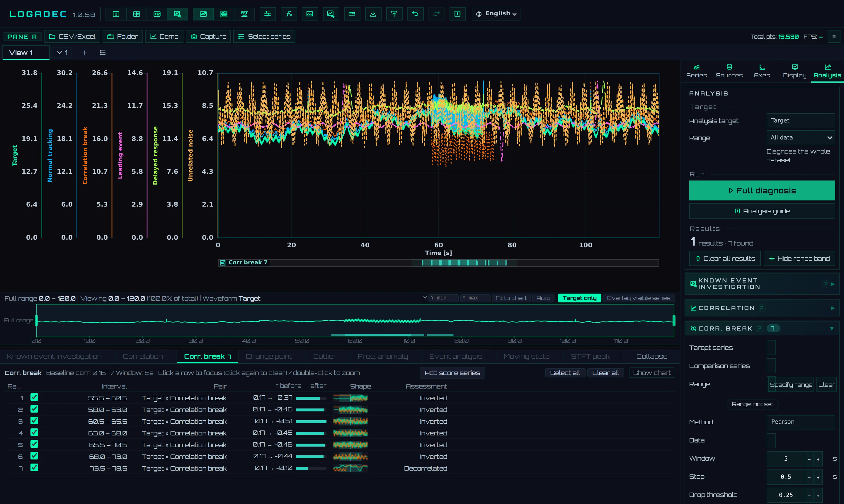
Task: Run Full diagnosis
Action: click(x=762, y=190)
